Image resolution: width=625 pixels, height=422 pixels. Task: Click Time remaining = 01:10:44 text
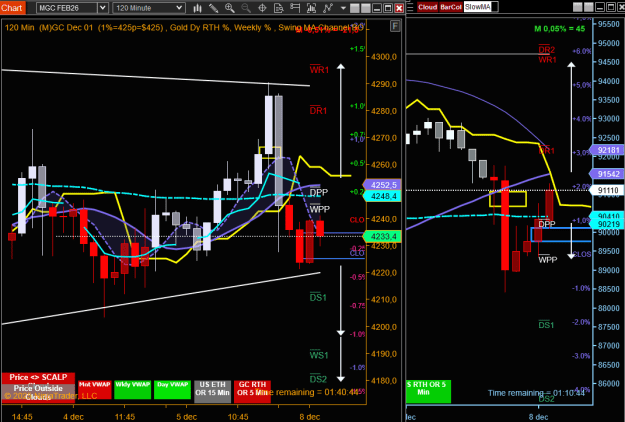tap(536, 393)
